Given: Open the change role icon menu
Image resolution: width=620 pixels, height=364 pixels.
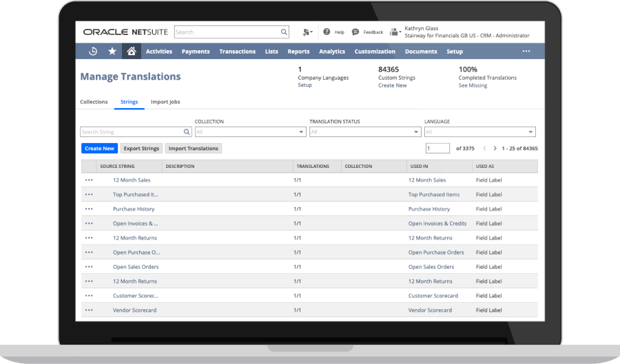Looking at the screenshot, I should coord(395,32).
